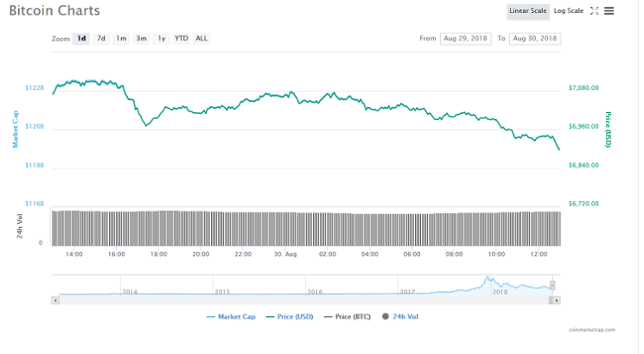Click the 10:00 time axis label
Image resolution: width=644 pixels, height=354 pixels.
496,255
